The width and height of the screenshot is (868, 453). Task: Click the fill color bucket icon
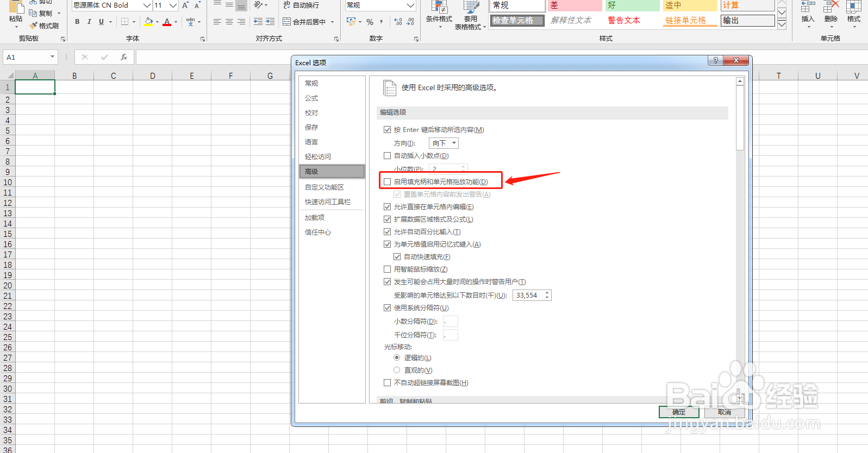[148, 22]
